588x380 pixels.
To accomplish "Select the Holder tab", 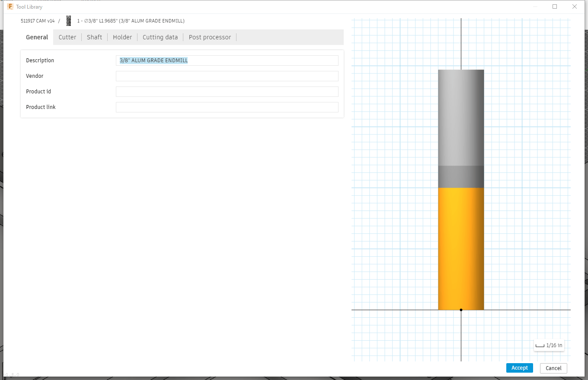I will click(x=122, y=37).
